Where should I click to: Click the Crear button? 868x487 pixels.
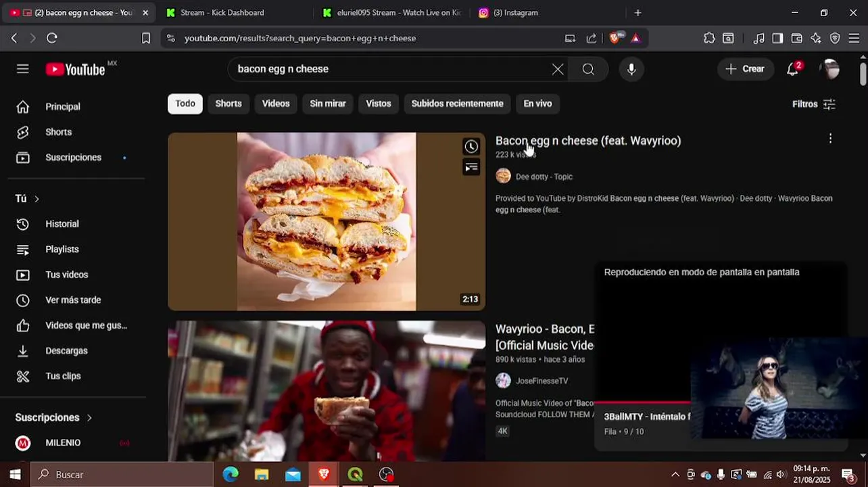point(745,69)
